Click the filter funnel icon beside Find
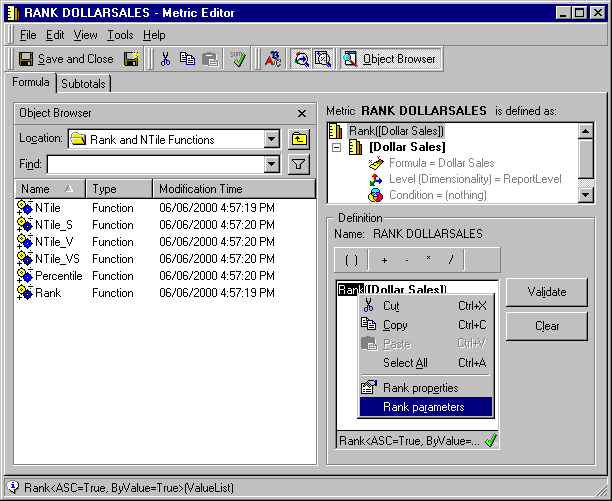The image size is (612, 501). (299, 164)
